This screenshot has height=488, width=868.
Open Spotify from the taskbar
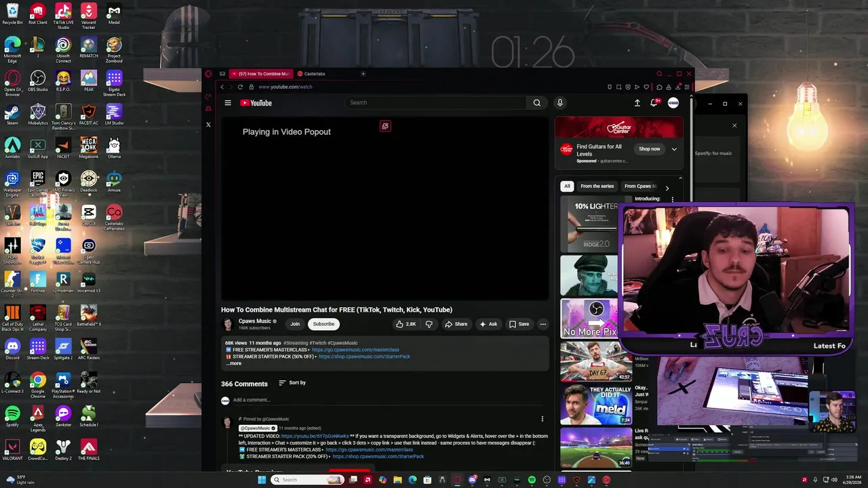point(532,480)
